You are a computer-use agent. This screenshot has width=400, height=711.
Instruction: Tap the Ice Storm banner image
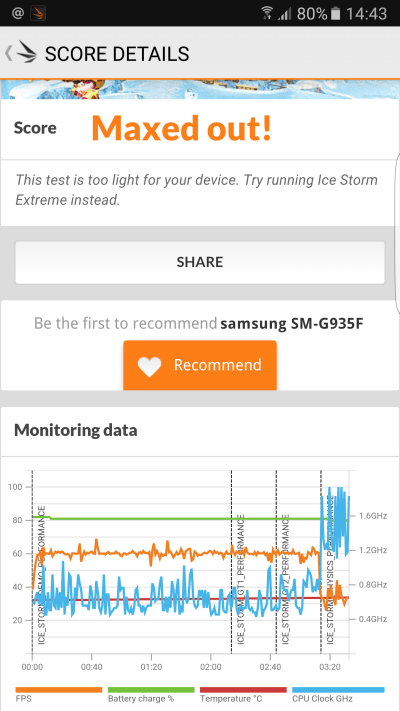pyautogui.click(x=200, y=89)
